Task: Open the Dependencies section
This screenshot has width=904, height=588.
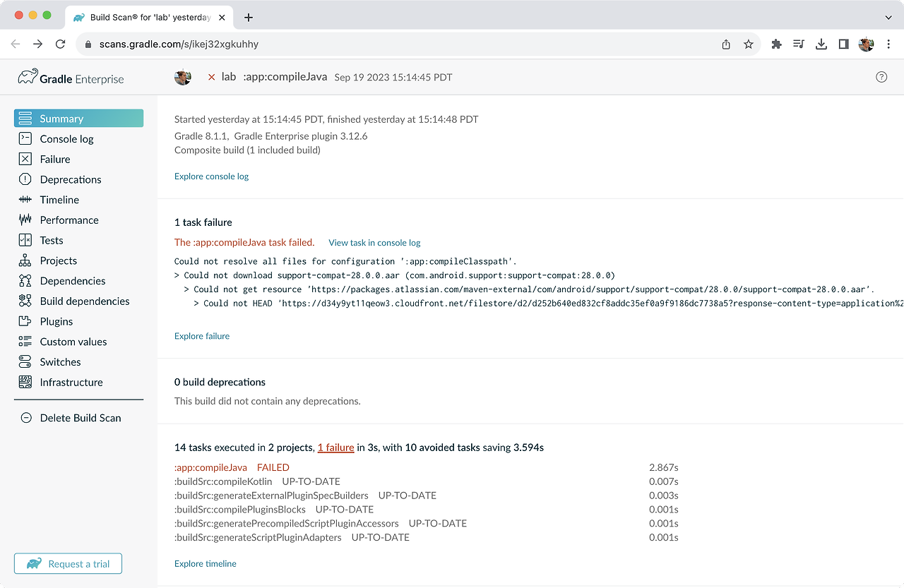Action: point(73,281)
